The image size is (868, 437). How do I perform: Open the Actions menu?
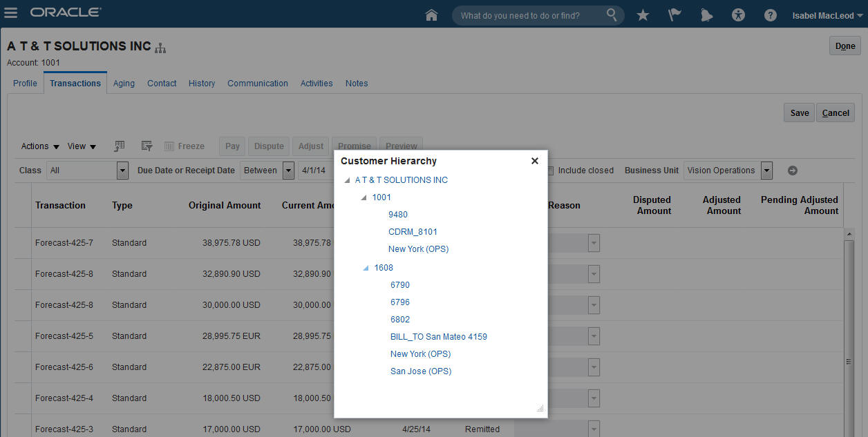(40, 146)
